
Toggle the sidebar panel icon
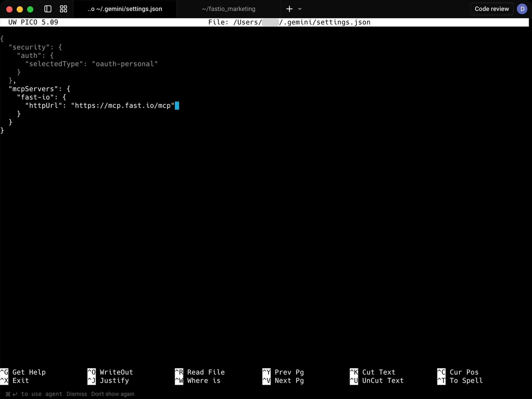click(47, 9)
